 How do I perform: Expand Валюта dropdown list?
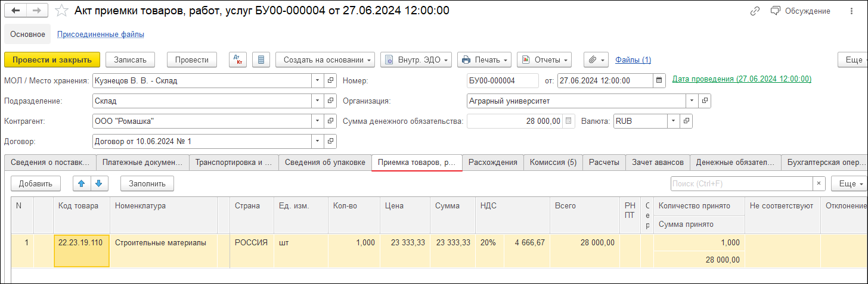673,121
